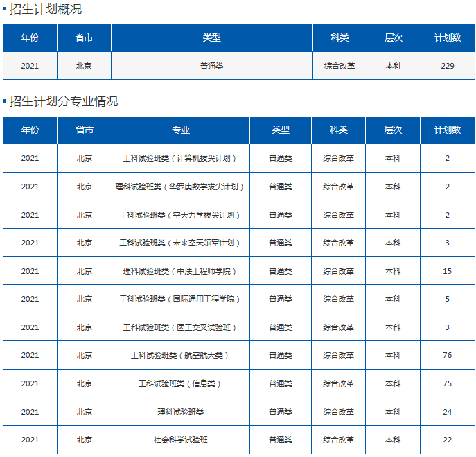The height and width of the screenshot is (457, 476).
Task: Click 理科试验班类（华罗庚数学拔尖计划） cell
Action: [x=181, y=187]
